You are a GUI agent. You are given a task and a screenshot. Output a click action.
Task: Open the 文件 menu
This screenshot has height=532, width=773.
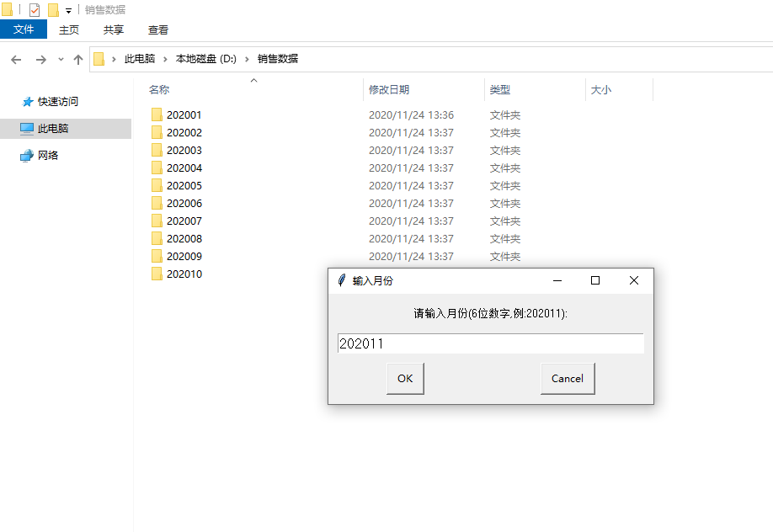coord(24,29)
